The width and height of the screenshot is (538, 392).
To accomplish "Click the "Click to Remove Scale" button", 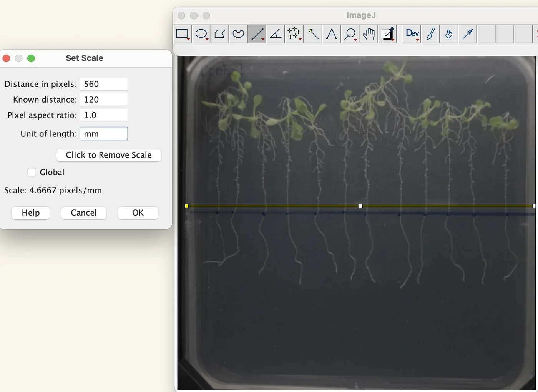I will click(109, 155).
